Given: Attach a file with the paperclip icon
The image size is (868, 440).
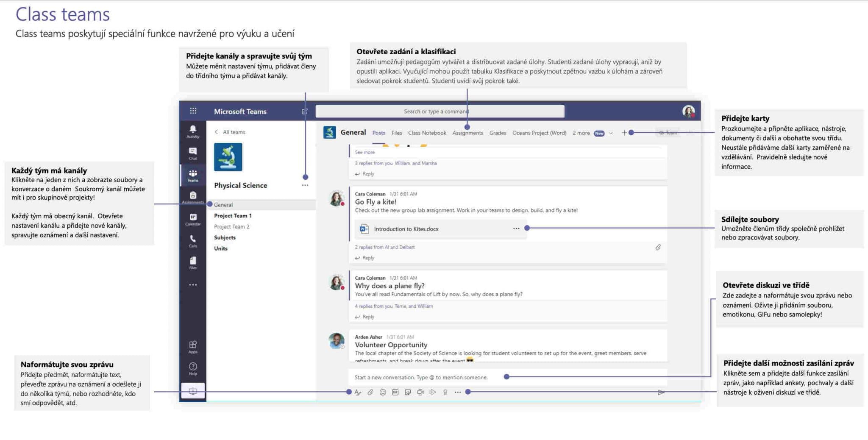Looking at the screenshot, I should 370,392.
